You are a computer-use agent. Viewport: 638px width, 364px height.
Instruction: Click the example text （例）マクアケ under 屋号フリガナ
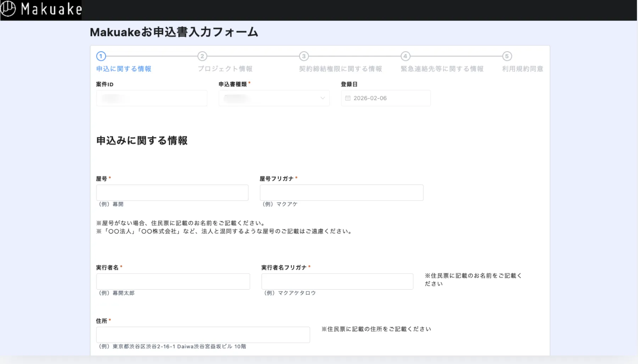tap(280, 204)
